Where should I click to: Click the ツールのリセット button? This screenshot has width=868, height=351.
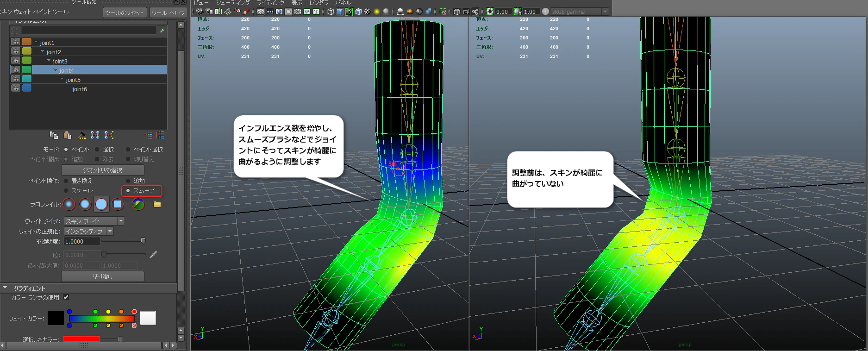pos(125,13)
